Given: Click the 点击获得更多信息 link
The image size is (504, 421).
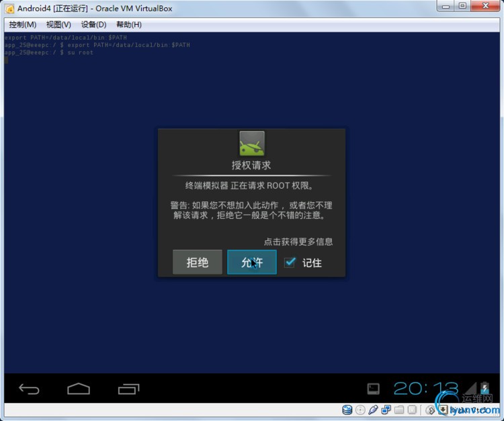Looking at the screenshot, I should coord(298,242).
